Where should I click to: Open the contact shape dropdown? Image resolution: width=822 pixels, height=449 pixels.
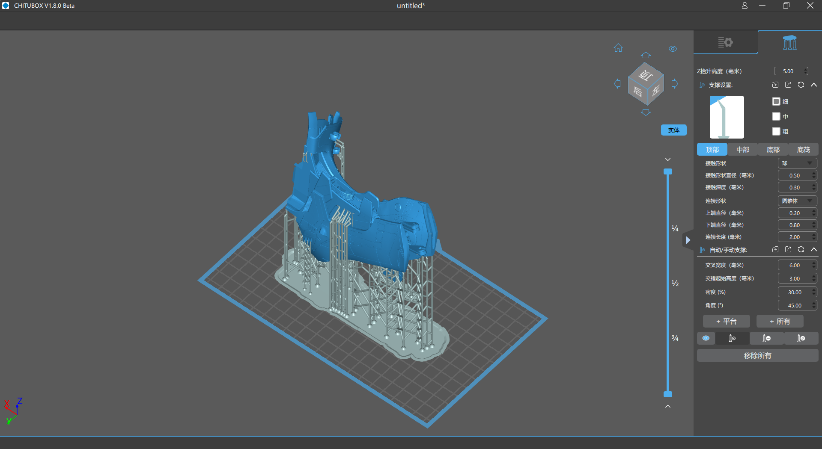797,163
